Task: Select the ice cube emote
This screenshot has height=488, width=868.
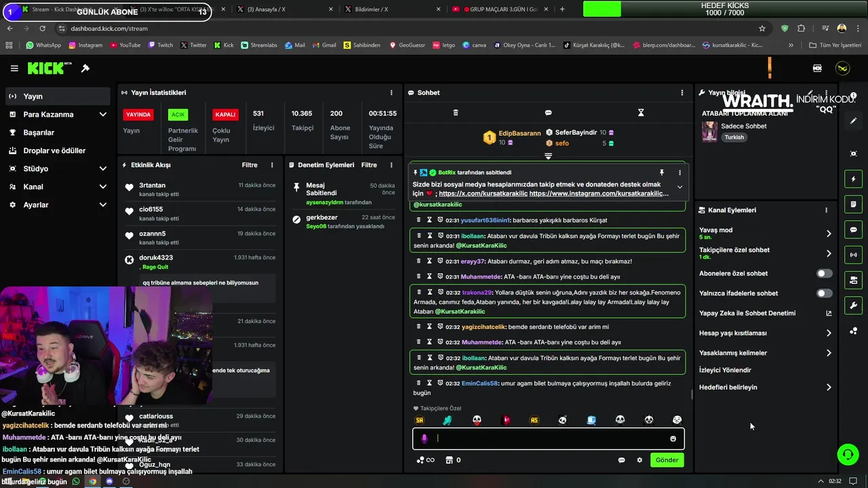Action: tap(591, 420)
